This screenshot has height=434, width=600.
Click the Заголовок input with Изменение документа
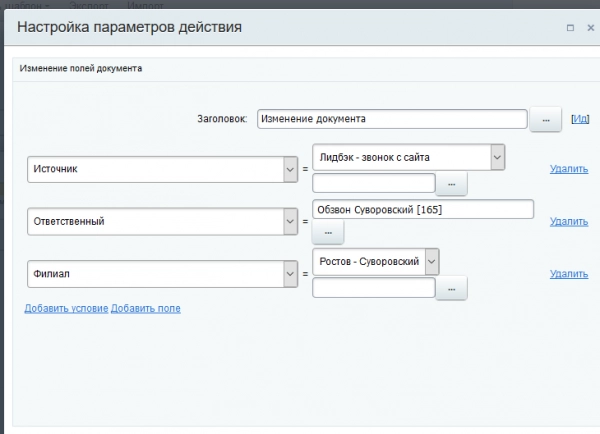[x=391, y=119]
